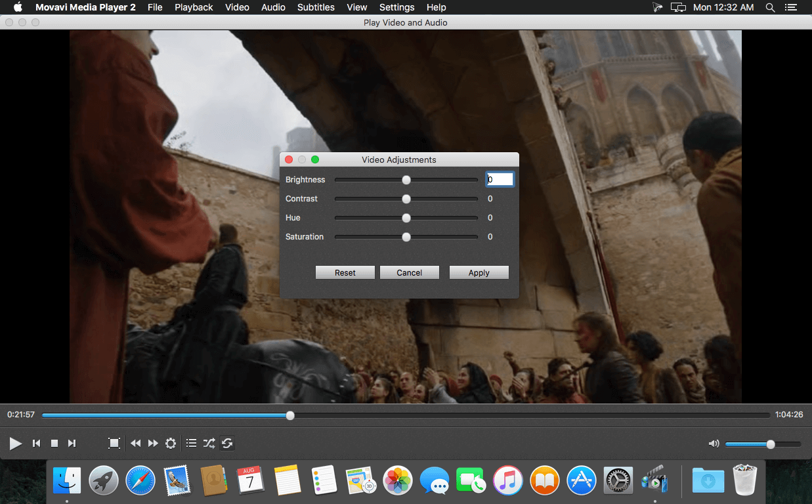
Task: Open iBooks from the Dock
Action: point(545,480)
